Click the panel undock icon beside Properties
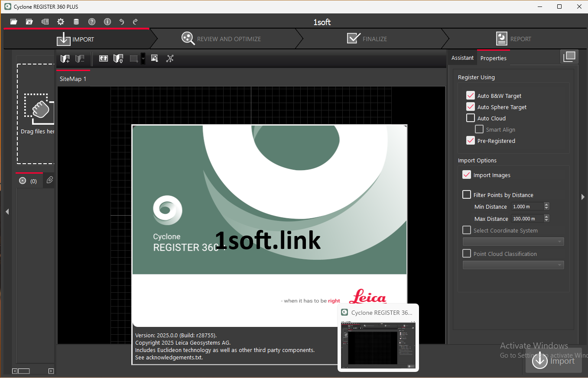The width and height of the screenshot is (588, 378). click(569, 57)
